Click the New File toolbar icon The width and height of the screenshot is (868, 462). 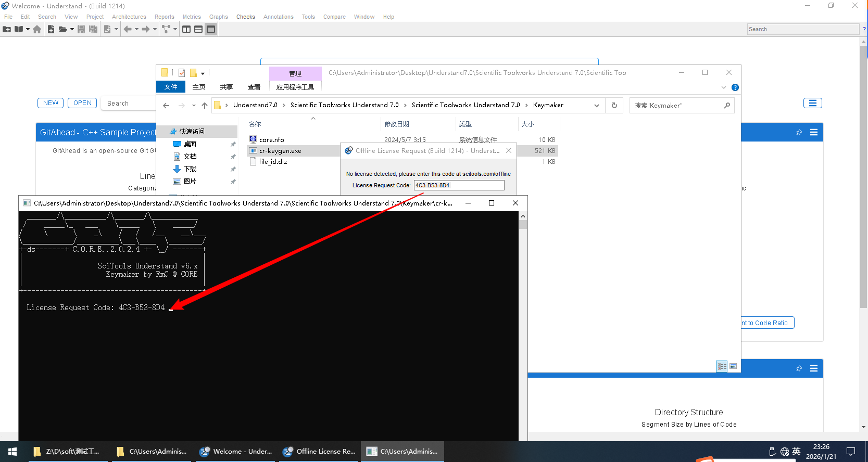[x=51, y=30]
